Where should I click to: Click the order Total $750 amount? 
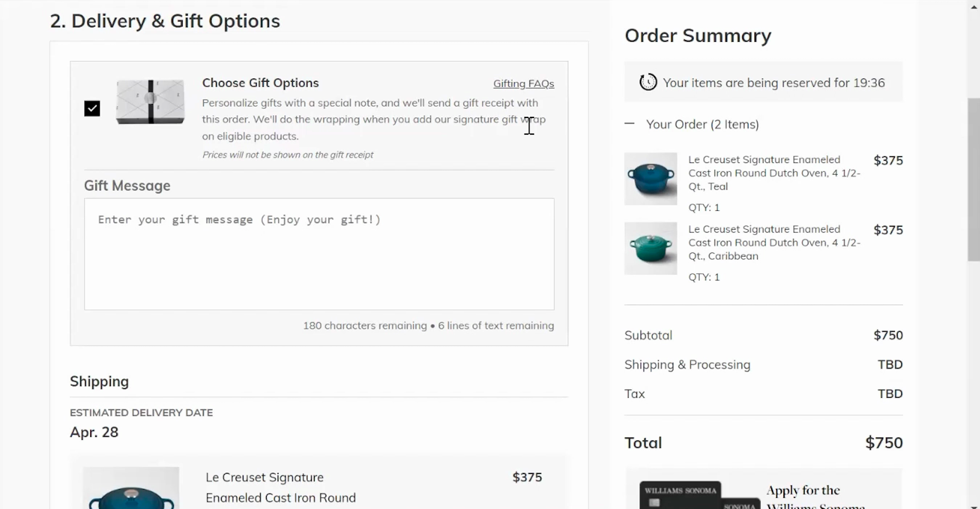pyautogui.click(x=884, y=443)
